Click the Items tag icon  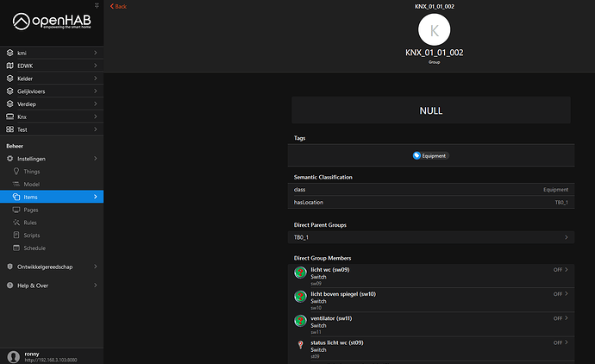click(16, 197)
